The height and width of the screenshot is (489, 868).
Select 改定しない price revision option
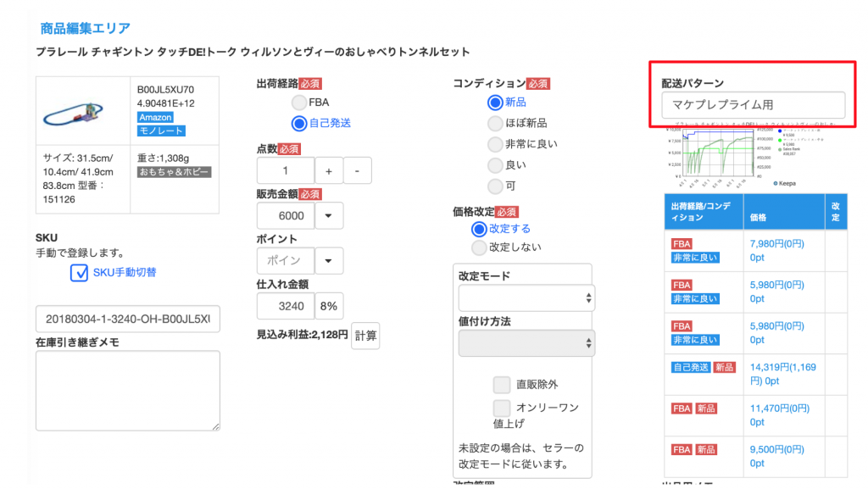pos(479,247)
